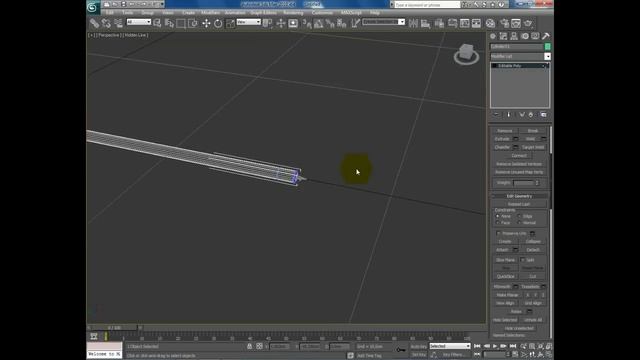The height and width of the screenshot is (360, 640).
Task: Click Remove modifier trash icon
Action: 531,115
